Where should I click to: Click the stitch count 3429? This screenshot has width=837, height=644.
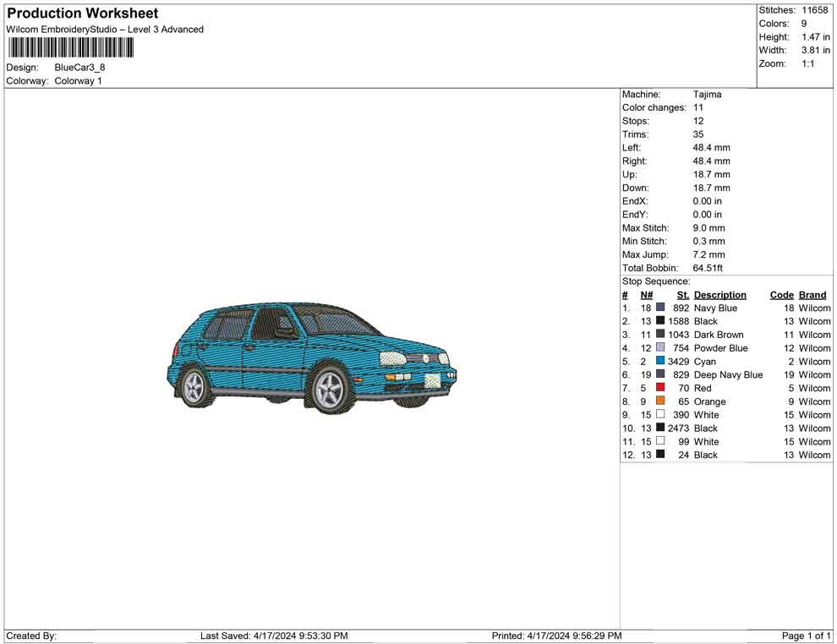click(678, 361)
